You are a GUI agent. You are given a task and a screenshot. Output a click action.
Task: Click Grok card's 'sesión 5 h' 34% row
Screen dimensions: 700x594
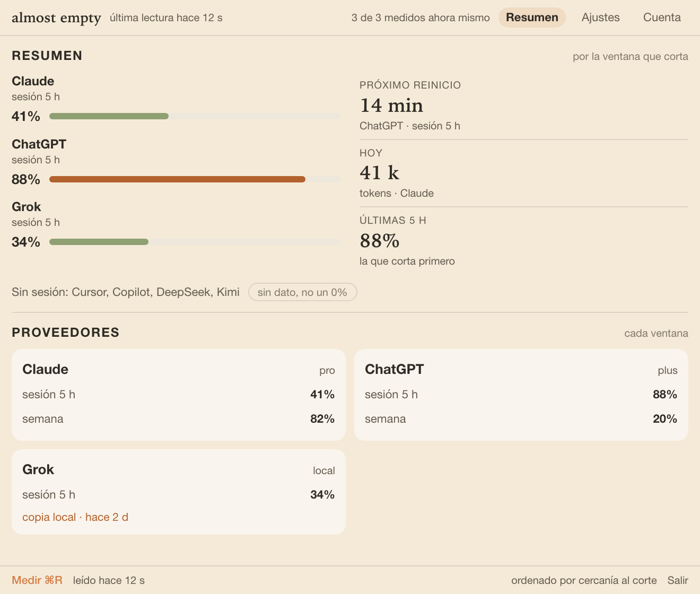[x=179, y=495]
